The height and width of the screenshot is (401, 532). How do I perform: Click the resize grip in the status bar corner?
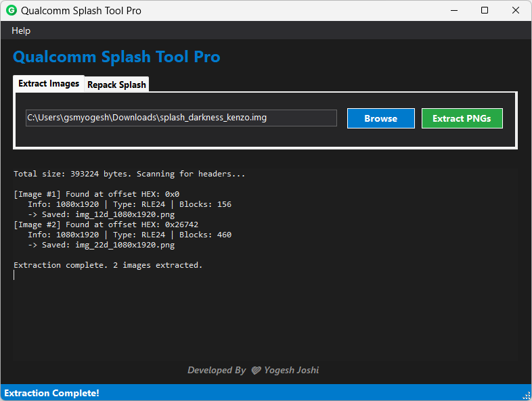pos(526,395)
